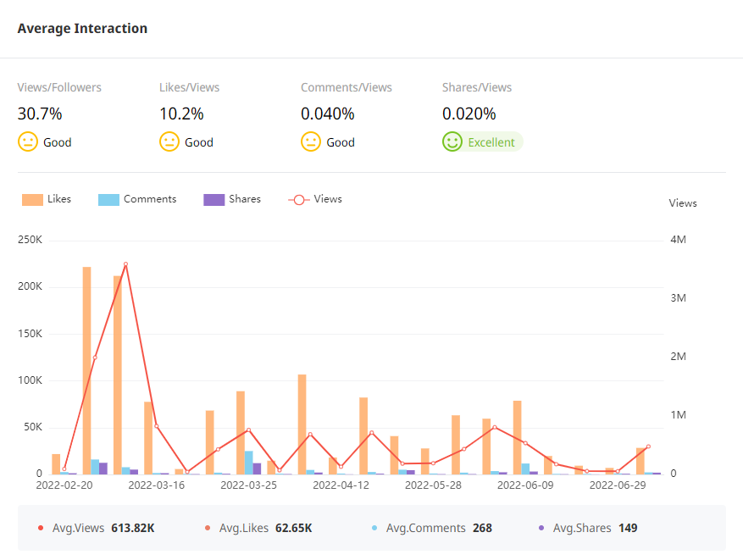Click the 30.7% Views/Followers value
Screen dimensions: 743x560
click(40, 114)
